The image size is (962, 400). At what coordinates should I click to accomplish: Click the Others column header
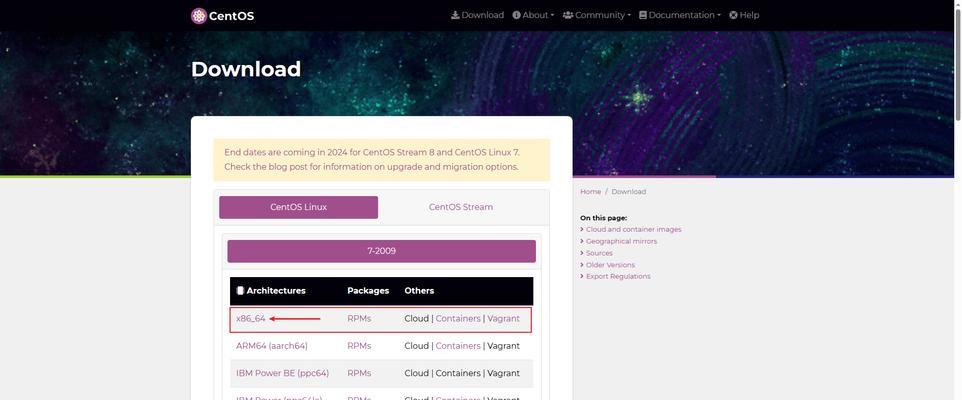coord(419,291)
